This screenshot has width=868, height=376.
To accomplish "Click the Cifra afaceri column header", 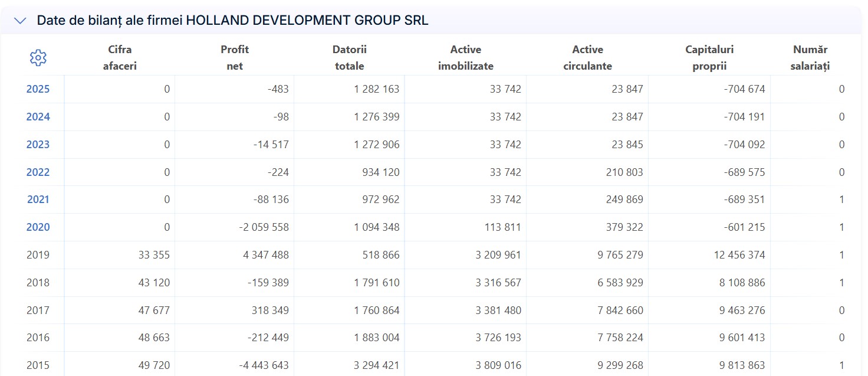I will click(120, 58).
